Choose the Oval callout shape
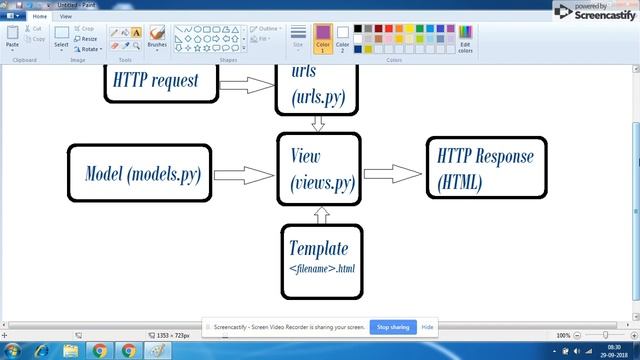The image size is (640, 360). coord(226,48)
